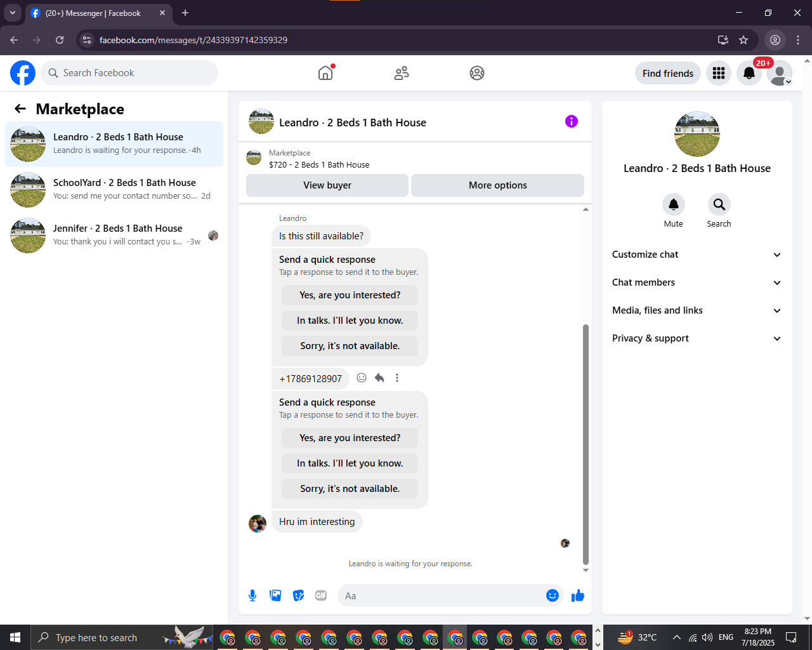
Task: Click the "Is this still available?" message
Action: [x=322, y=236]
